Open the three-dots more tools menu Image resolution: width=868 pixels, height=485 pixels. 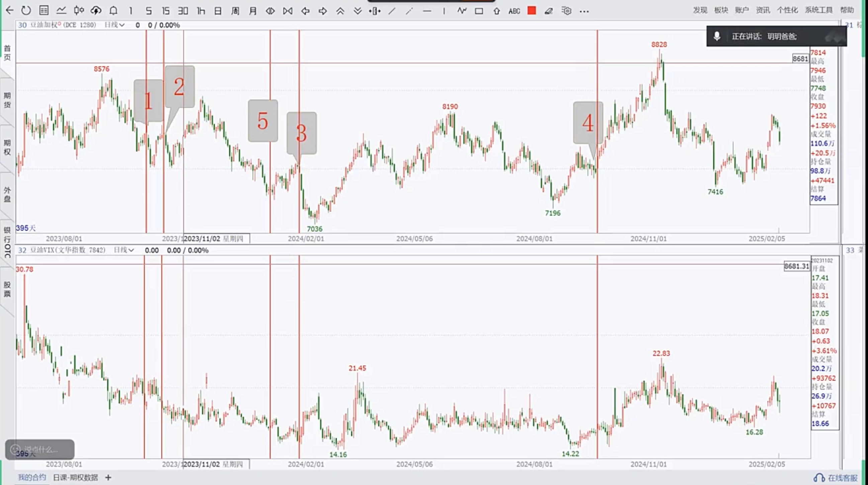pos(584,11)
